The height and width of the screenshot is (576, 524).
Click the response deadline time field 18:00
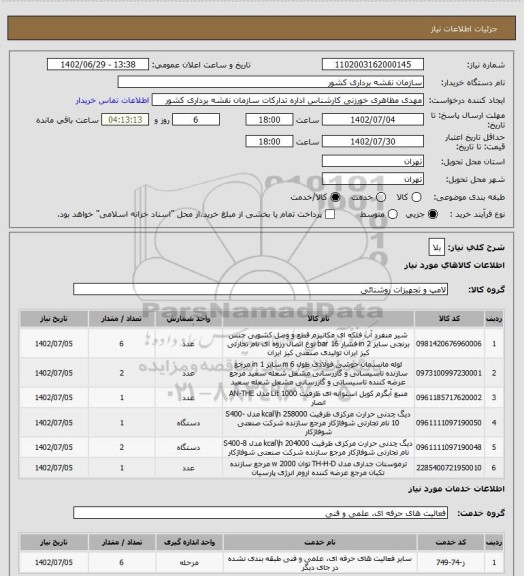click(269, 120)
